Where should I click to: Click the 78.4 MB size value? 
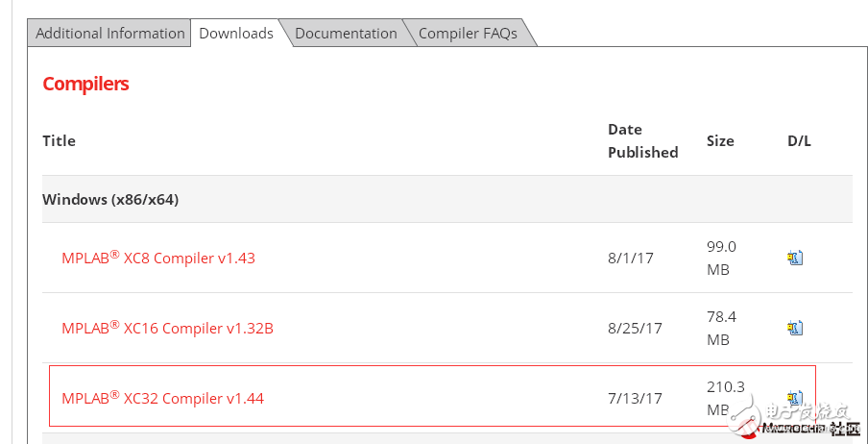pos(720,328)
